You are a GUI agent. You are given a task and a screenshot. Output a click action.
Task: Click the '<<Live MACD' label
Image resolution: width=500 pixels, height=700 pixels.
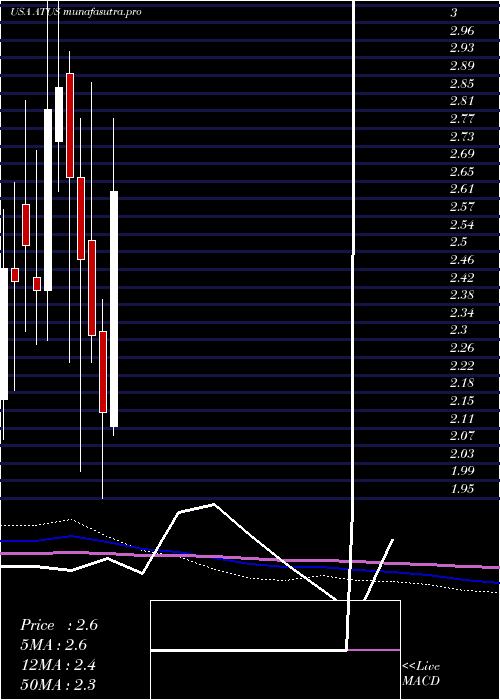421,673
